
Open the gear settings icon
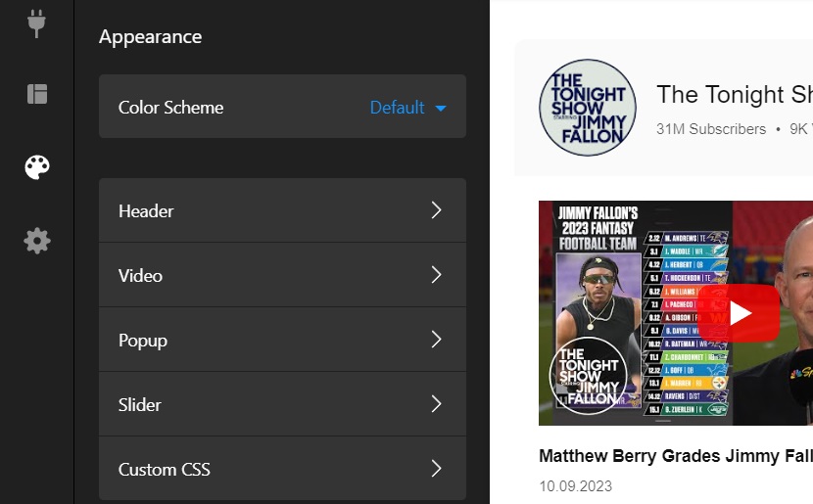coord(37,240)
